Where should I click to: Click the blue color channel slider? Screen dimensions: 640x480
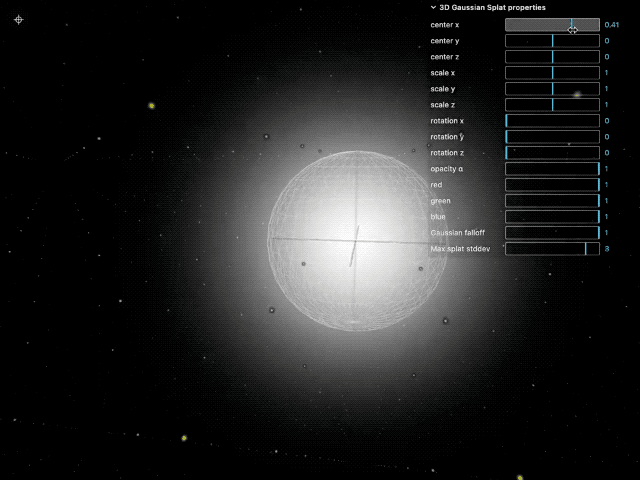click(x=552, y=217)
